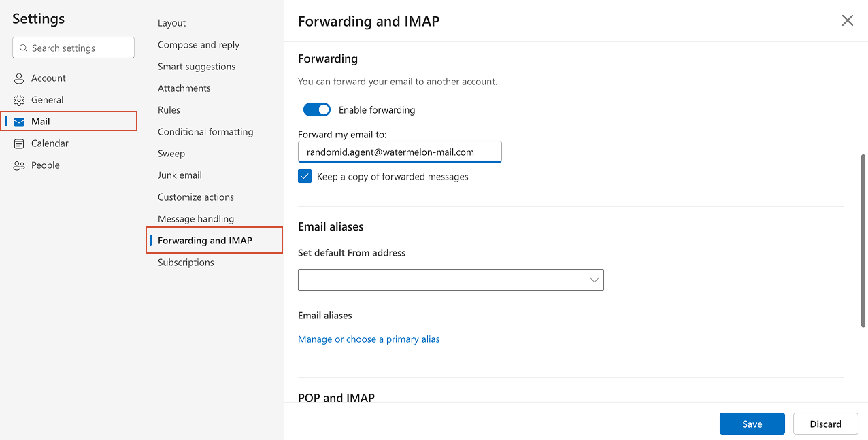The height and width of the screenshot is (440, 868).
Task: Uncheck Keep a copy of forwarded messages
Action: tap(304, 176)
